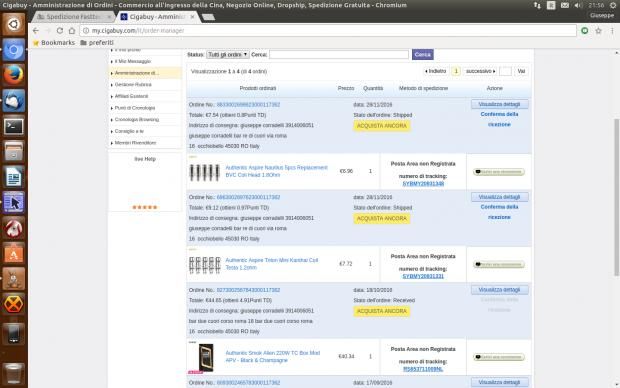Click ACQUISTA ANCORA on the €9.12 order
The height and width of the screenshot is (388, 620).
tap(382, 218)
